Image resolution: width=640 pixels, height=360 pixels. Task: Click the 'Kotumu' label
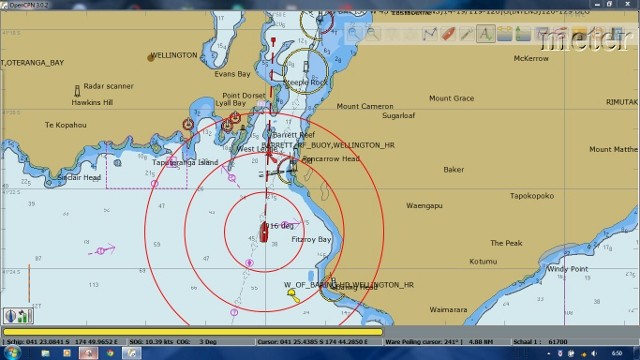(x=483, y=261)
